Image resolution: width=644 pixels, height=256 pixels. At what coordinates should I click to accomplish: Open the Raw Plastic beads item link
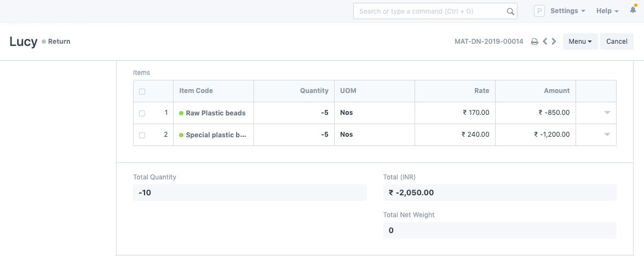pyautogui.click(x=216, y=113)
